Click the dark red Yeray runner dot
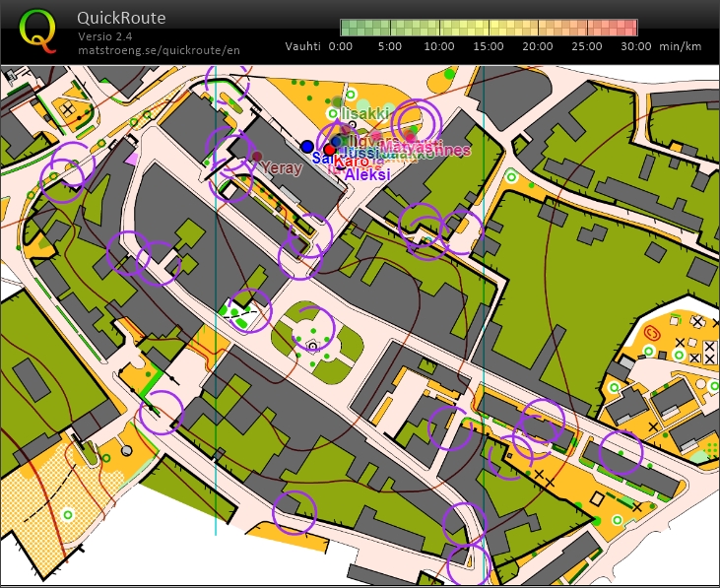 coord(257,157)
